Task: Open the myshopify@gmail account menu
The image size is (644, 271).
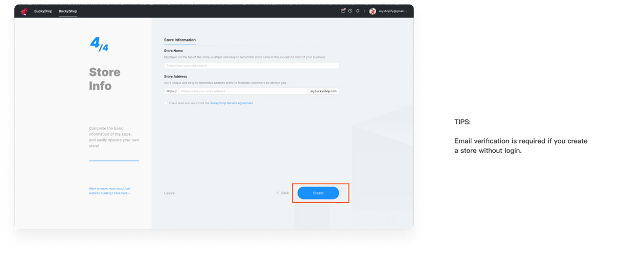Action: pyautogui.click(x=393, y=11)
